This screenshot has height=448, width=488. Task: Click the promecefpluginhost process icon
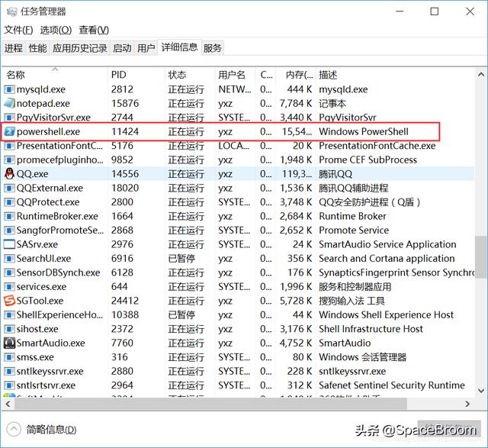coord(9,160)
